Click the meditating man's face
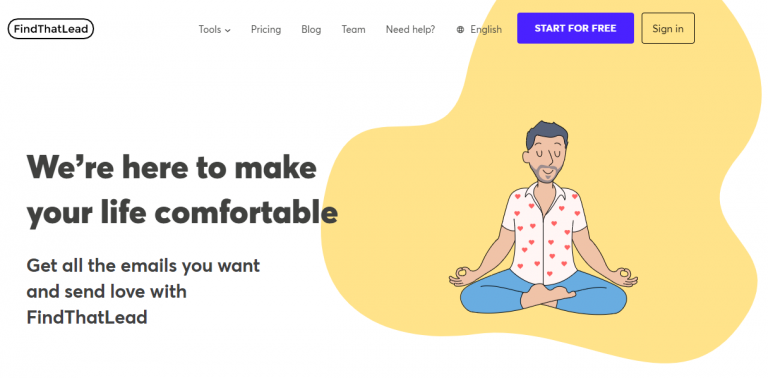 (x=547, y=159)
